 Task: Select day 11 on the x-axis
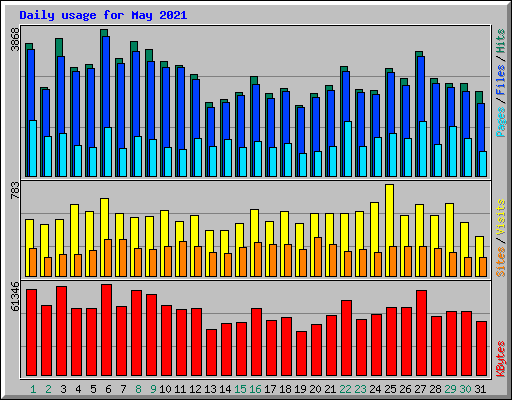click(180, 389)
